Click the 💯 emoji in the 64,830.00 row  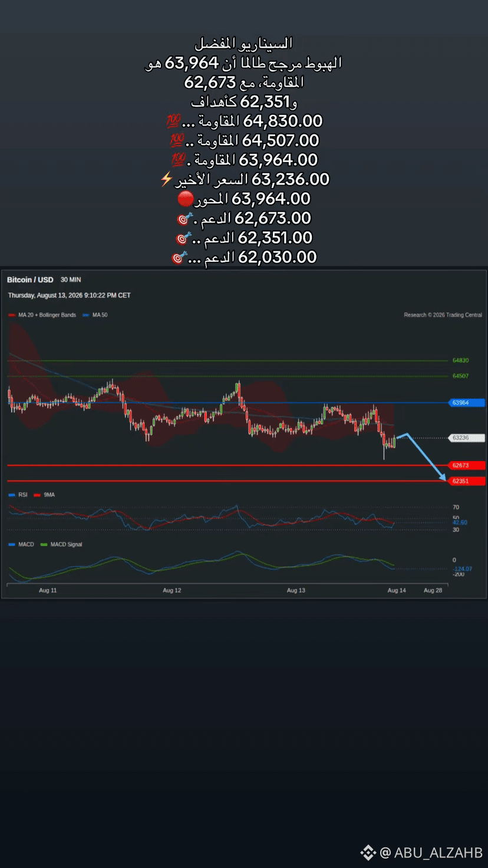click(x=173, y=122)
